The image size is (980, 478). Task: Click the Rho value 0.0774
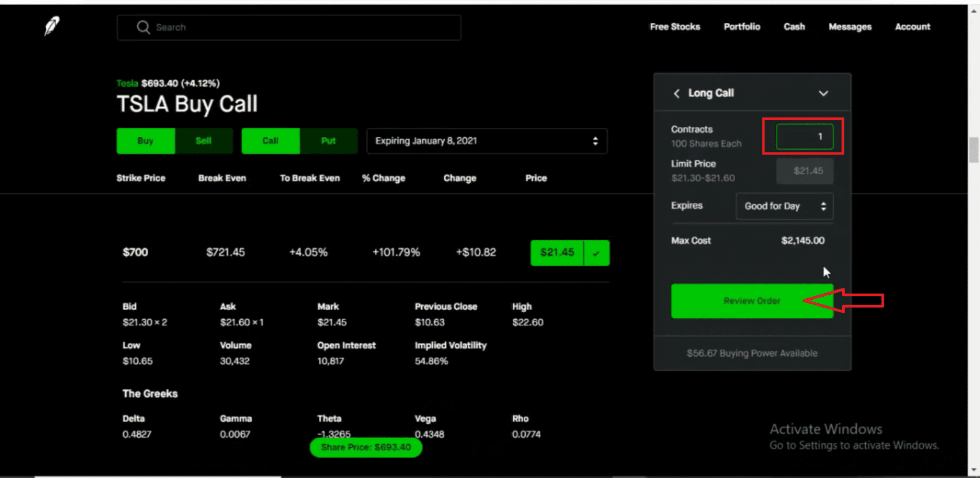526,435
